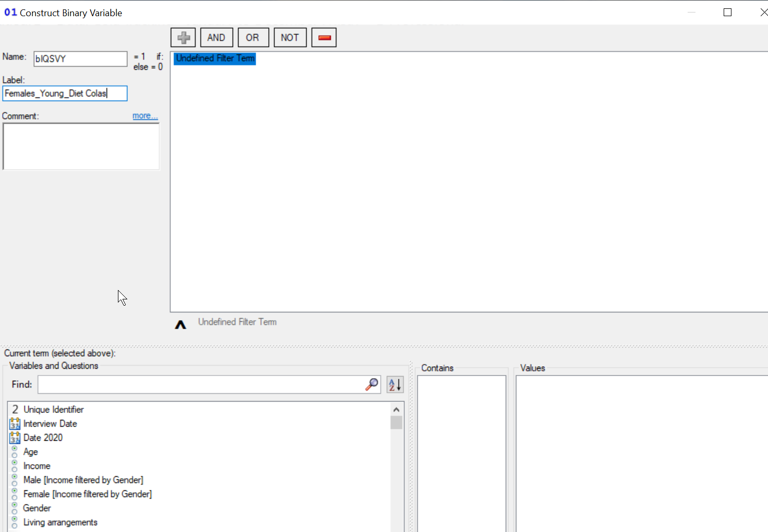Click the magnifying glass search icon
The image size is (768, 532).
pyautogui.click(x=371, y=385)
